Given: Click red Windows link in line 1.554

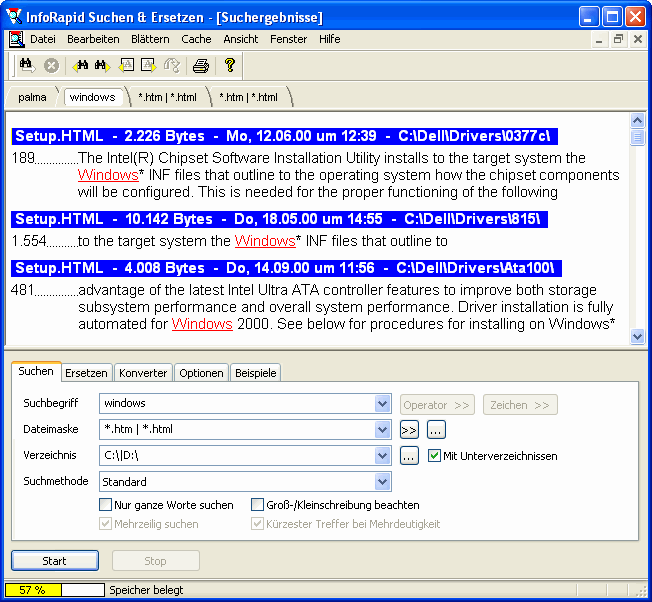Looking at the screenshot, I should pyautogui.click(x=265, y=241).
